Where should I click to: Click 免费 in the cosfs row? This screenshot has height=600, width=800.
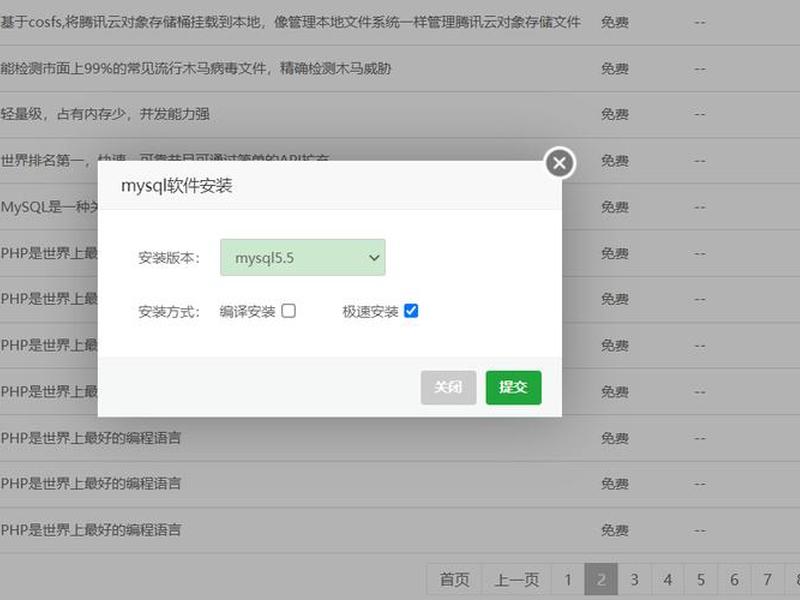point(614,22)
